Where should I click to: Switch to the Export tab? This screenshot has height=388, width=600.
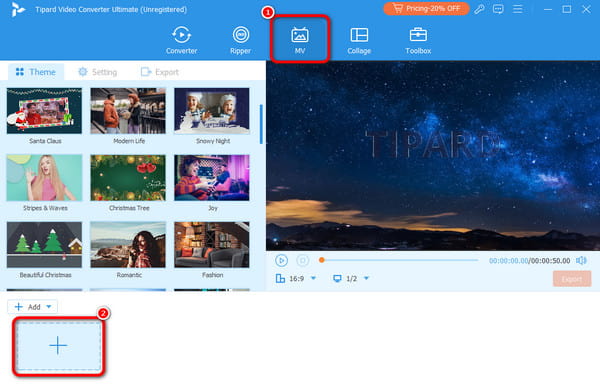pos(160,72)
